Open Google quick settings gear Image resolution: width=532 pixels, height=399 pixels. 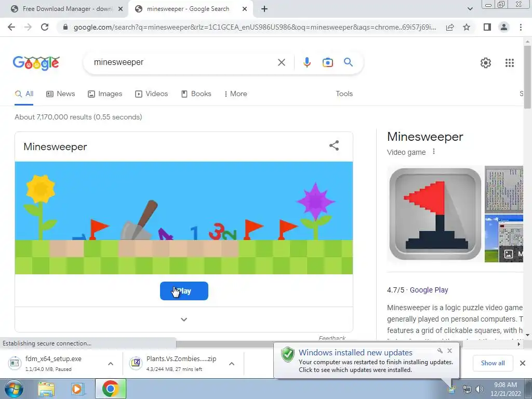[486, 63]
